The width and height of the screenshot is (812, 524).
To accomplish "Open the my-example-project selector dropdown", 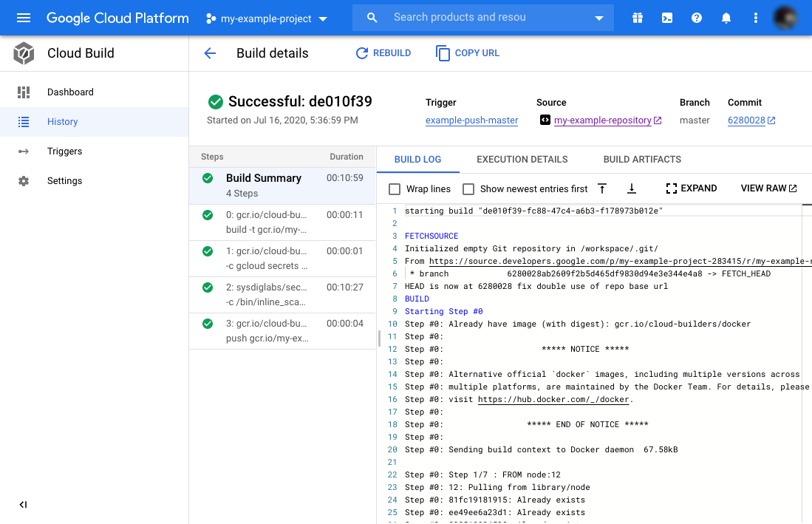I will coord(266,18).
